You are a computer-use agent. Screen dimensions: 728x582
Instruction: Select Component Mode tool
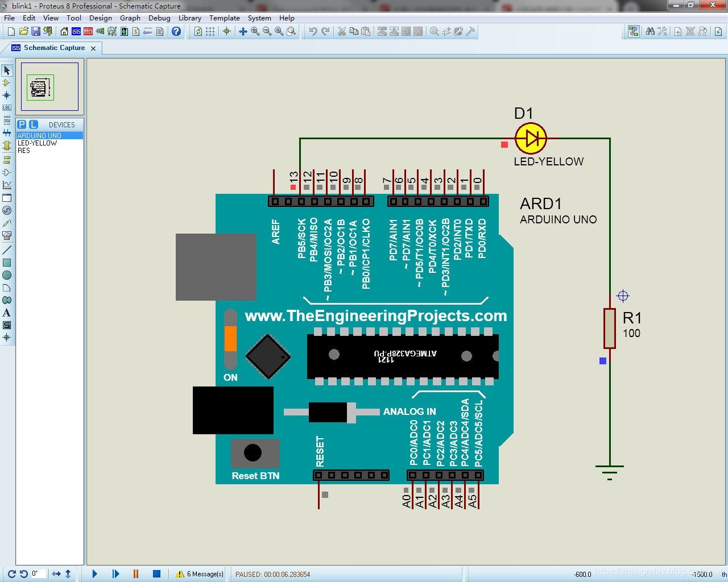[7, 83]
